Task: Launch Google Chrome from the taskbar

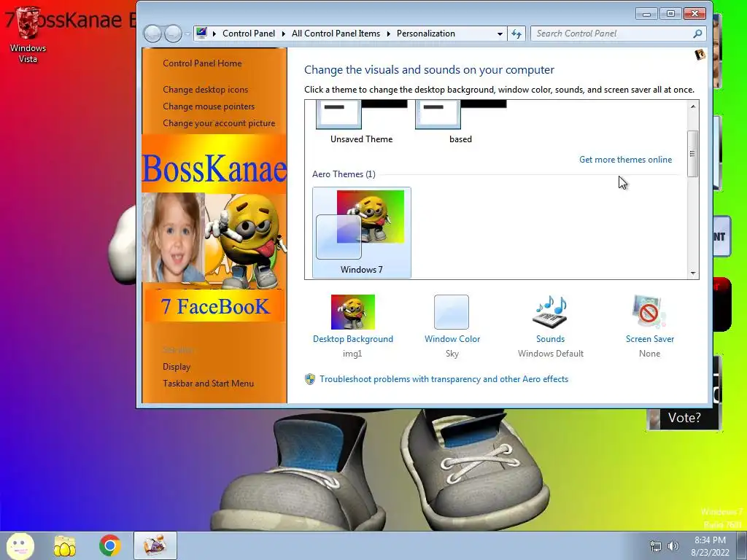Action: 109,545
